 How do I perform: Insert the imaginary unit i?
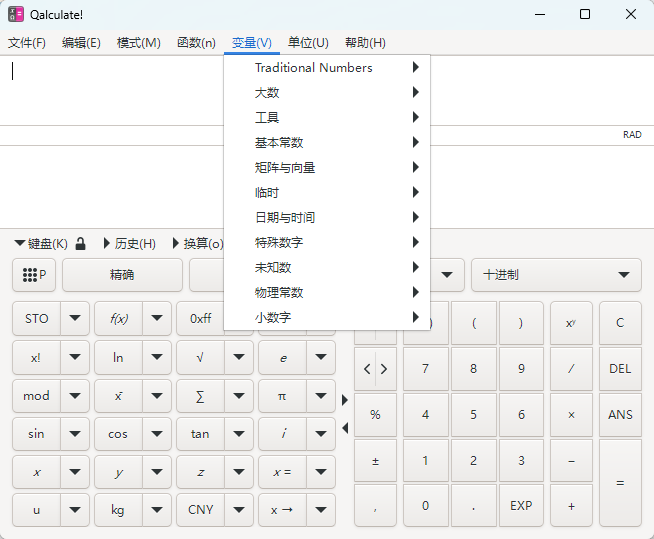(282, 434)
